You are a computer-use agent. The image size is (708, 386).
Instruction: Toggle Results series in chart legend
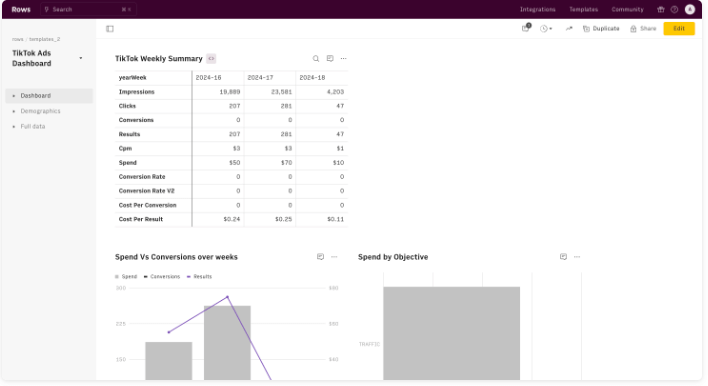click(199, 276)
